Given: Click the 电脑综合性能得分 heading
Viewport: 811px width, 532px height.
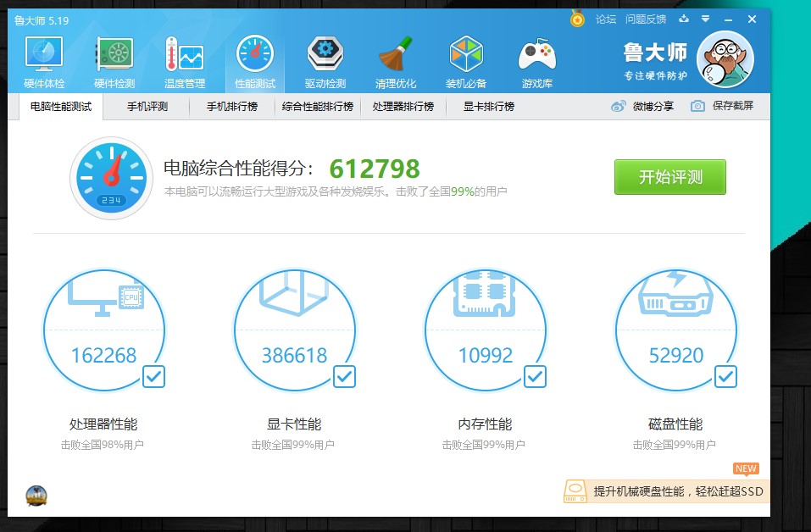Looking at the screenshot, I should point(238,168).
